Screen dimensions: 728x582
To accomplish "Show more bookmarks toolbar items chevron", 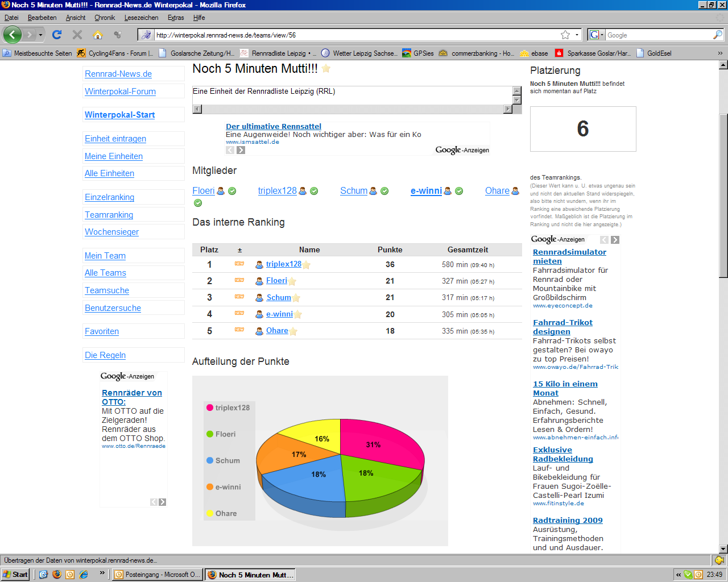I will 720,53.
